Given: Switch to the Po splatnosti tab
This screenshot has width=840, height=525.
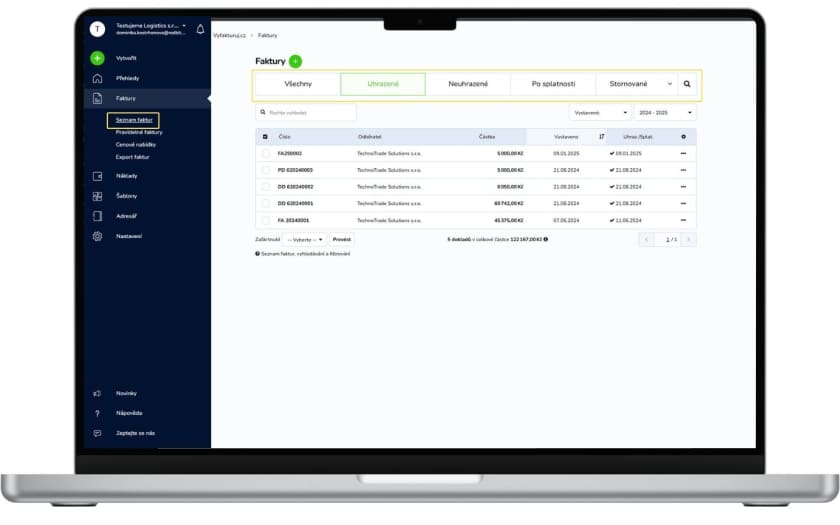Looking at the screenshot, I should pos(553,84).
